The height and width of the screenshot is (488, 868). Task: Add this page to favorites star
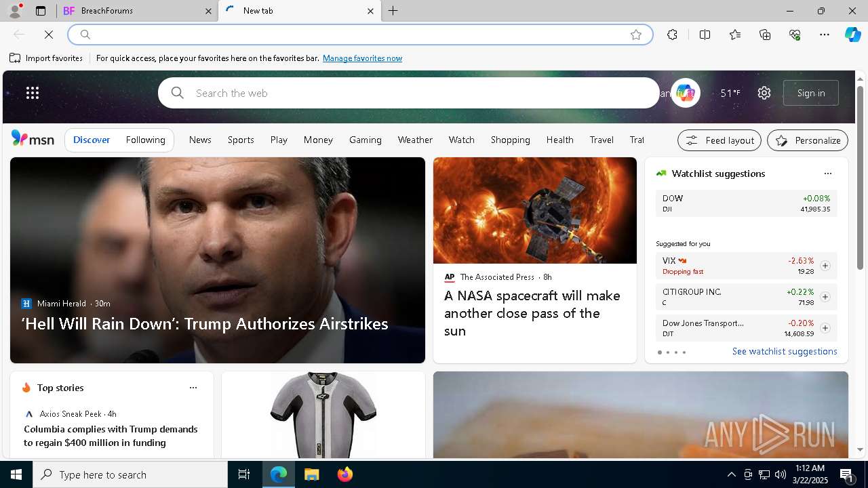tap(635, 35)
